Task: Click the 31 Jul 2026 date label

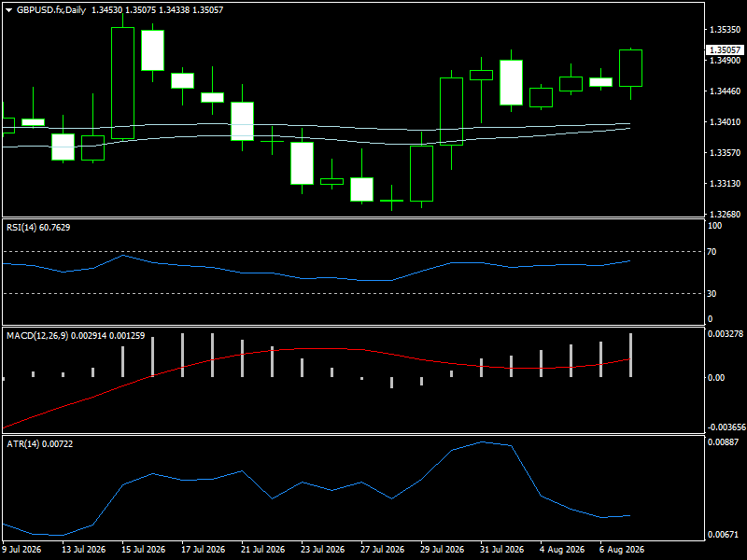Action: pos(501,550)
